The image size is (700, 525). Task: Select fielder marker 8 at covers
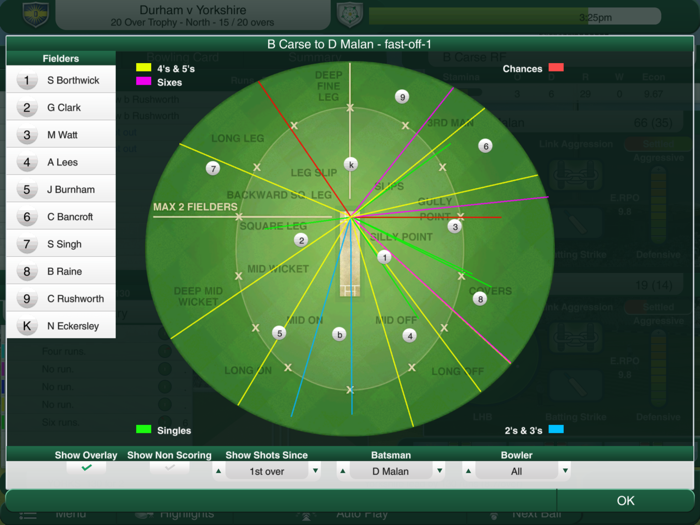click(x=480, y=299)
